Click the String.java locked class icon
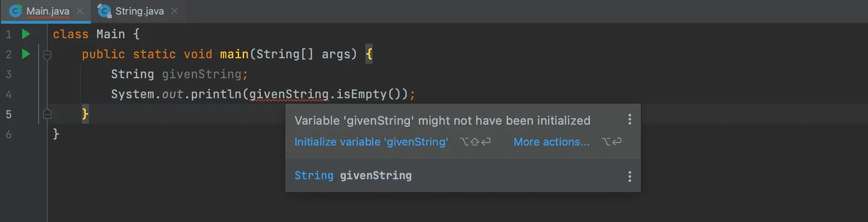Screen dimensions: 868x222 pos(105,11)
